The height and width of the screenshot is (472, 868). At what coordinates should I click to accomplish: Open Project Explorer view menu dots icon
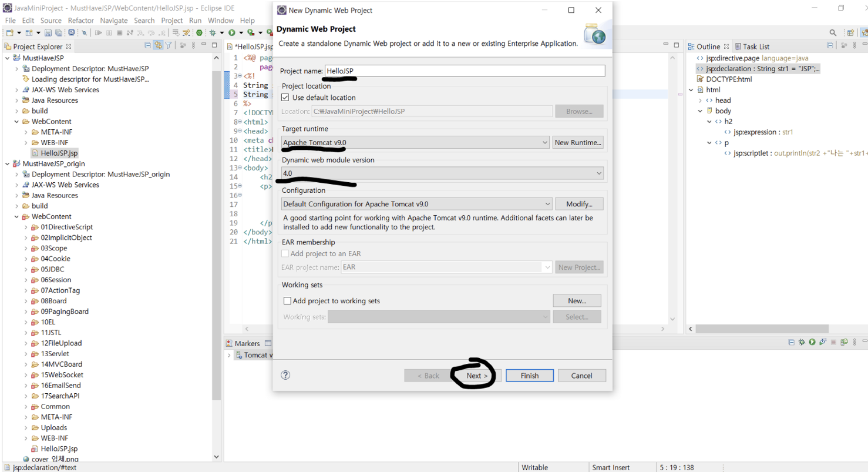pyautogui.click(x=193, y=45)
